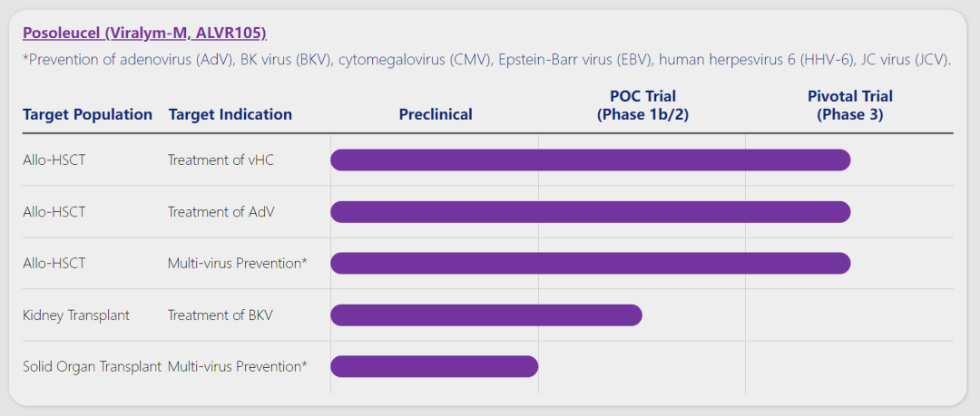Image resolution: width=980 pixels, height=416 pixels.
Task: Click the POC Trial (Phase 1b/2) header
Action: coord(642,105)
